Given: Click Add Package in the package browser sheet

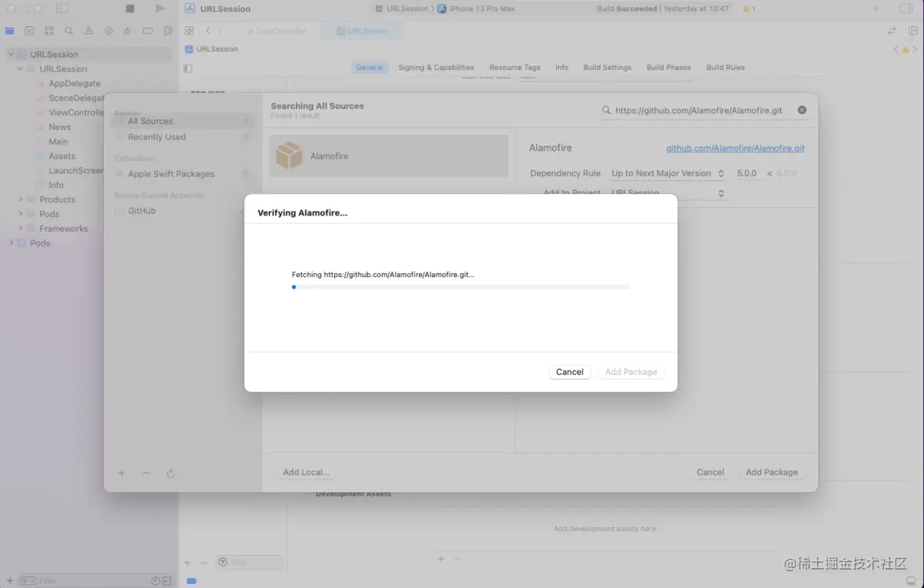Looking at the screenshot, I should click(x=772, y=473).
